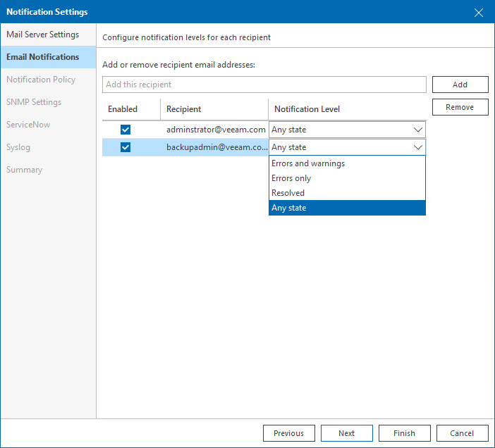Select the adminstrator@veeam.com recipient cell
495x448 pixels.
pyautogui.click(x=216, y=130)
